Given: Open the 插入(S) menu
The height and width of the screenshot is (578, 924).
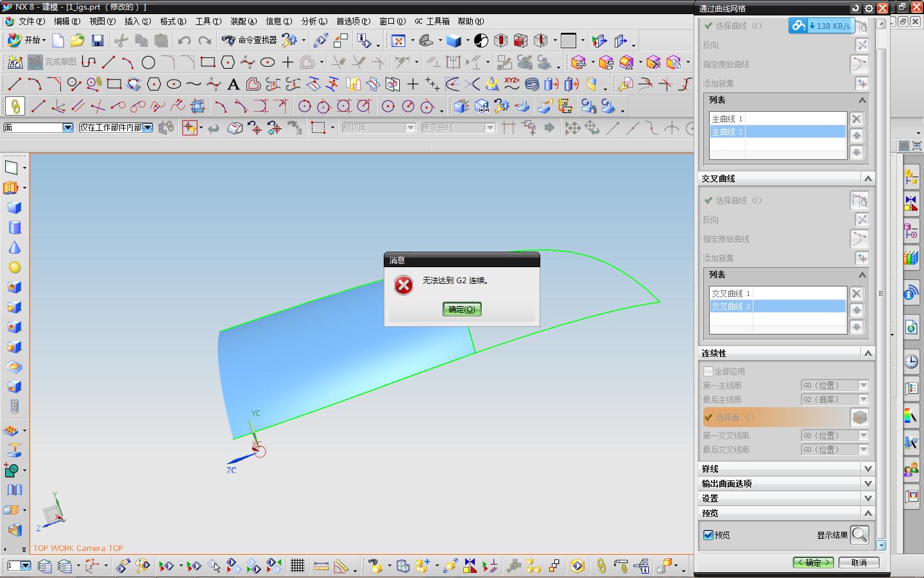Looking at the screenshot, I should click(137, 21).
